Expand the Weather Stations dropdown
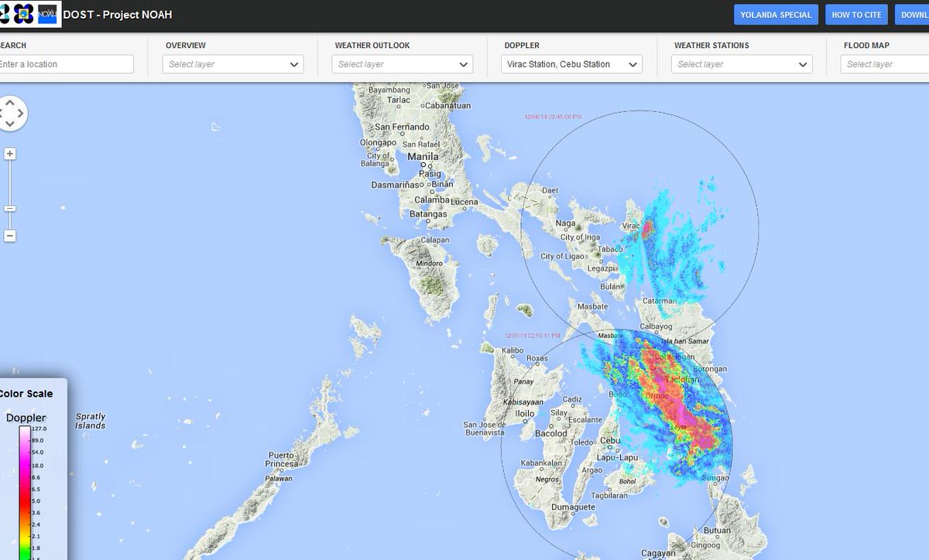The height and width of the screenshot is (560, 929). tap(740, 64)
